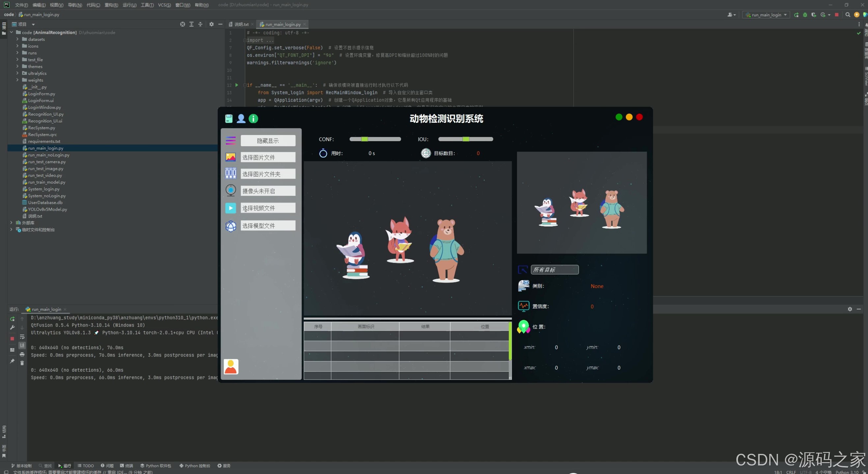Viewport: 868px width, 474px height.
Task: Click the run gutter arrow at line 12
Action: tap(236, 85)
